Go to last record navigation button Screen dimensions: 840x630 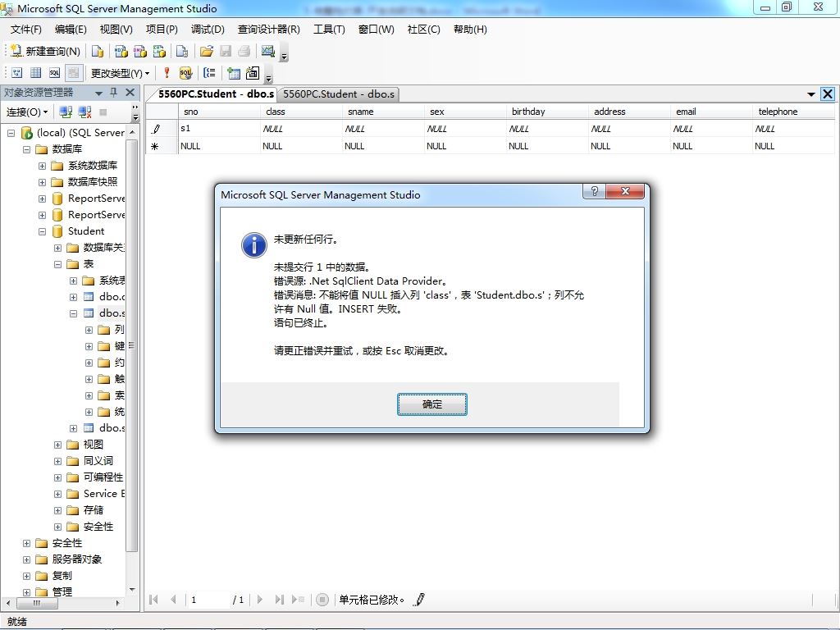pos(279,600)
